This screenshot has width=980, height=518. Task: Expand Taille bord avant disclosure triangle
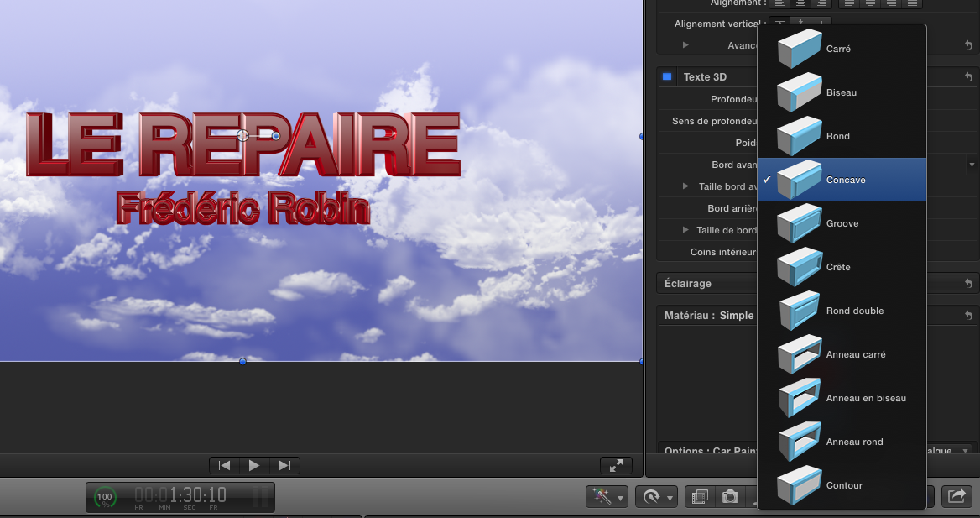(x=685, y=186)
